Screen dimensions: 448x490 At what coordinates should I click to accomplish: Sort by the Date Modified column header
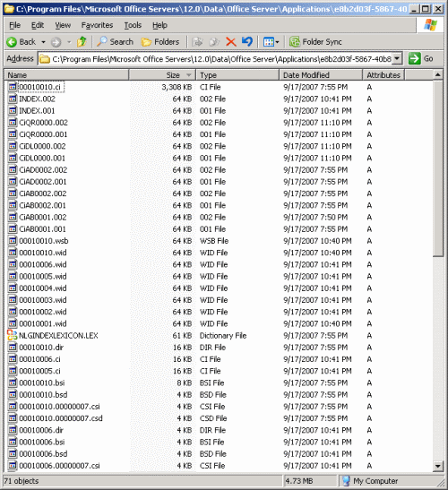(x=321, y=75)
